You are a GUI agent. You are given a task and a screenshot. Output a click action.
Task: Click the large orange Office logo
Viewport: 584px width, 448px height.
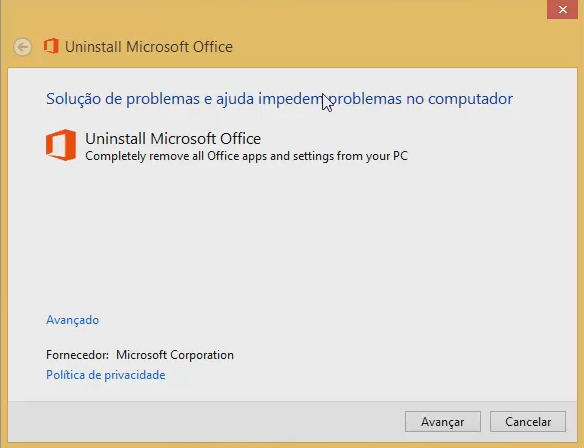61,145
